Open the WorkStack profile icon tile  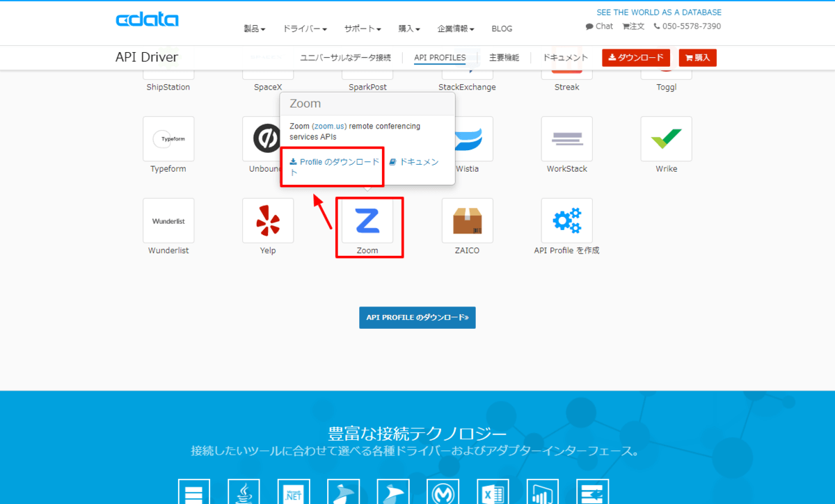(x=567, y=139)
